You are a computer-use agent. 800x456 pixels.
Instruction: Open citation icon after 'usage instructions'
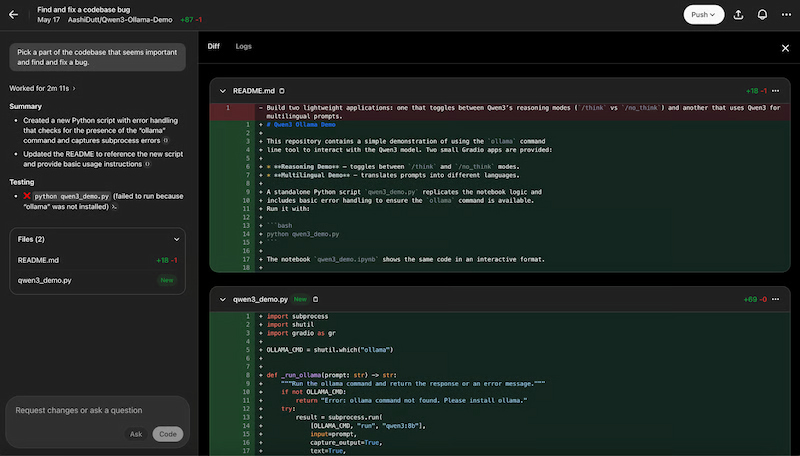click(147, 164)
